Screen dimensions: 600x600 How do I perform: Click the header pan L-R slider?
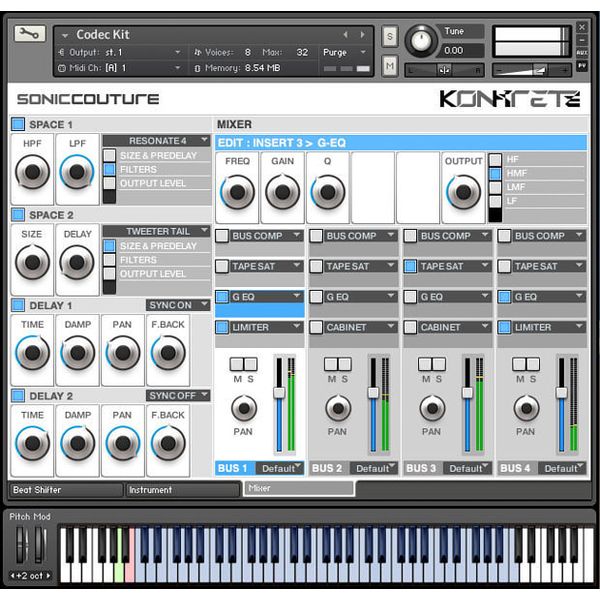[444, 70]
